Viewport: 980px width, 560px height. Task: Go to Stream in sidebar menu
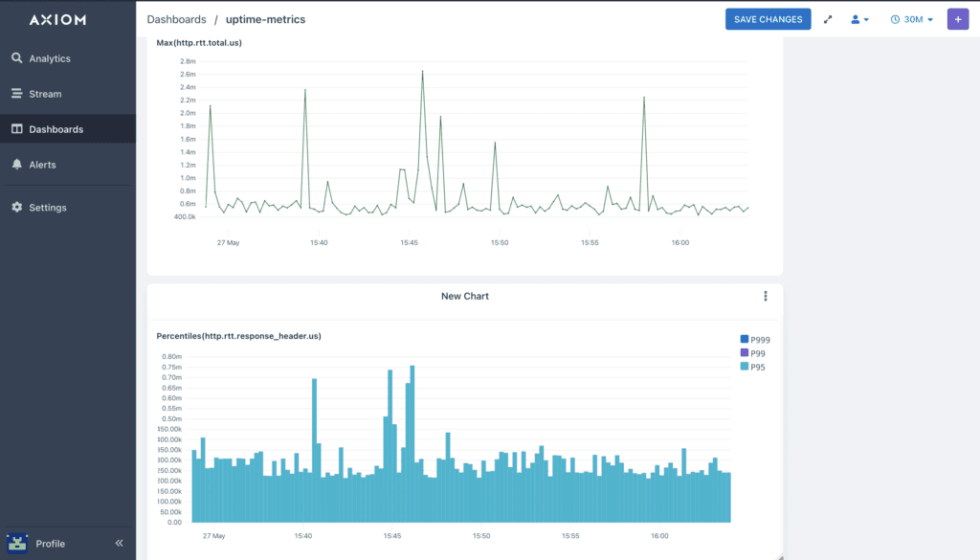click(x=45, y=94)
